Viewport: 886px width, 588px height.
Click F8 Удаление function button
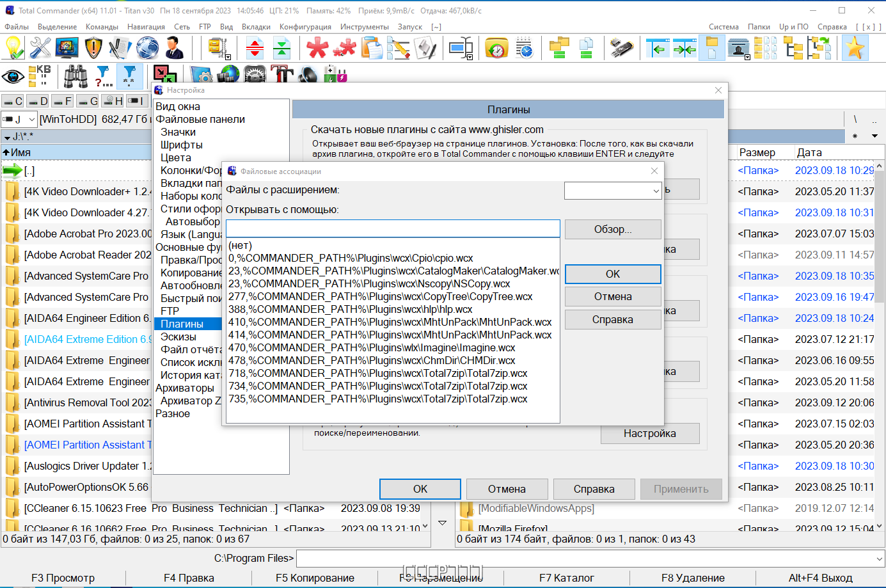click(693, 578)
